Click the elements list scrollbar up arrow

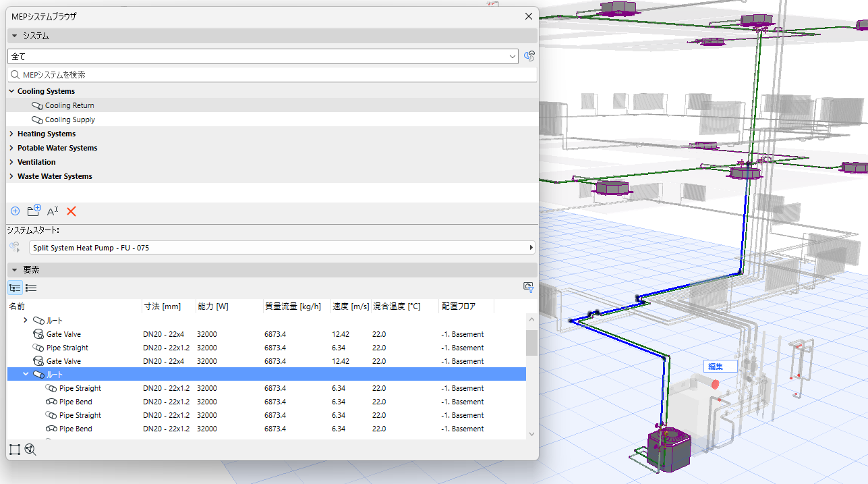[x=531, y=319]
